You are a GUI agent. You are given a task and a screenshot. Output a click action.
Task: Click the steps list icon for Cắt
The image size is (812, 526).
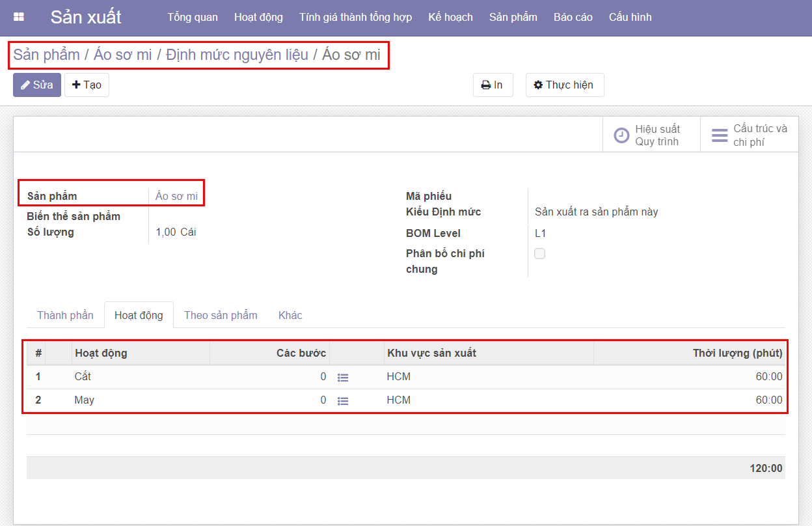(x=343, y=378)
